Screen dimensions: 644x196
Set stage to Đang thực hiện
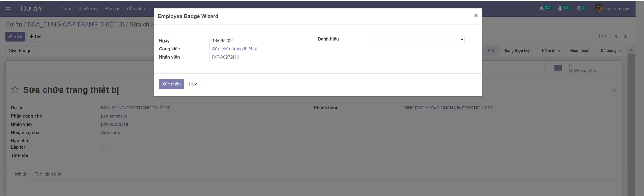click(518, 51)
